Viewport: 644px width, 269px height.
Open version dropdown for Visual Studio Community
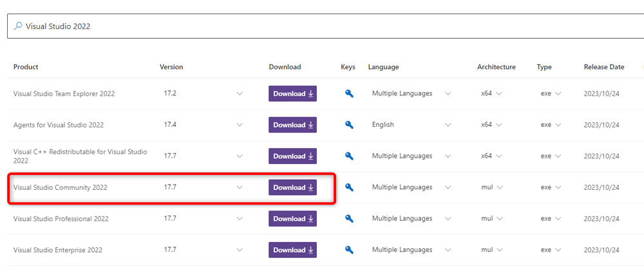(x=240, y=187)
